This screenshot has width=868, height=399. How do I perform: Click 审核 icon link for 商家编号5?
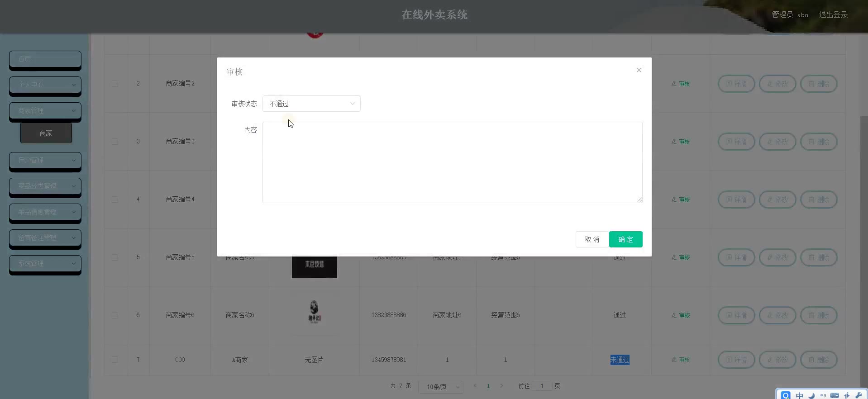(681, 257)
